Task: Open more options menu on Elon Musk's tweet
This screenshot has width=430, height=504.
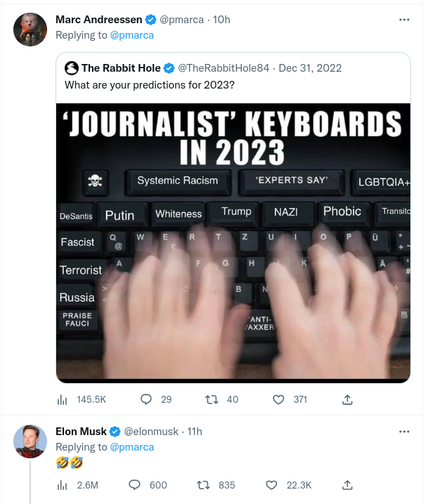Action: pyautogui.click(x=404, y=432)
